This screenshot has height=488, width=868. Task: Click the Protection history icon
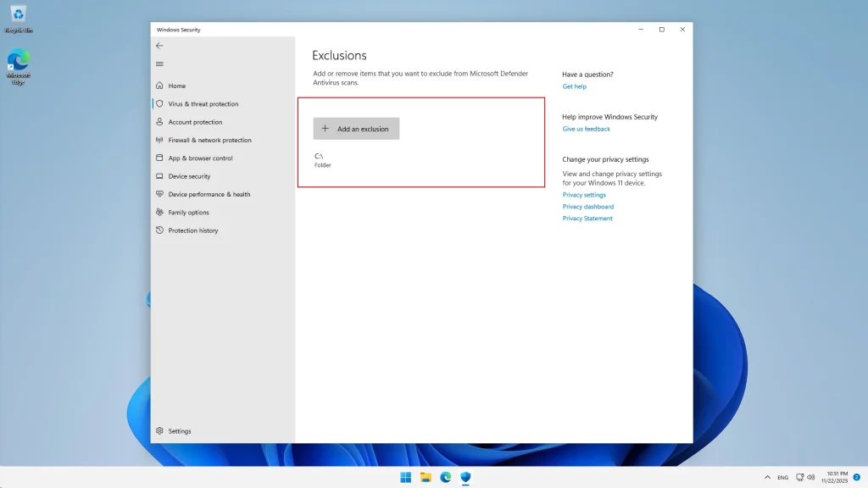coord(159,230)
